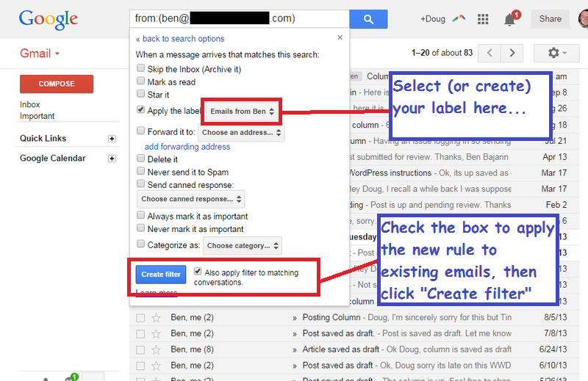Open the +Doug profile link

[x=432, y=19]
